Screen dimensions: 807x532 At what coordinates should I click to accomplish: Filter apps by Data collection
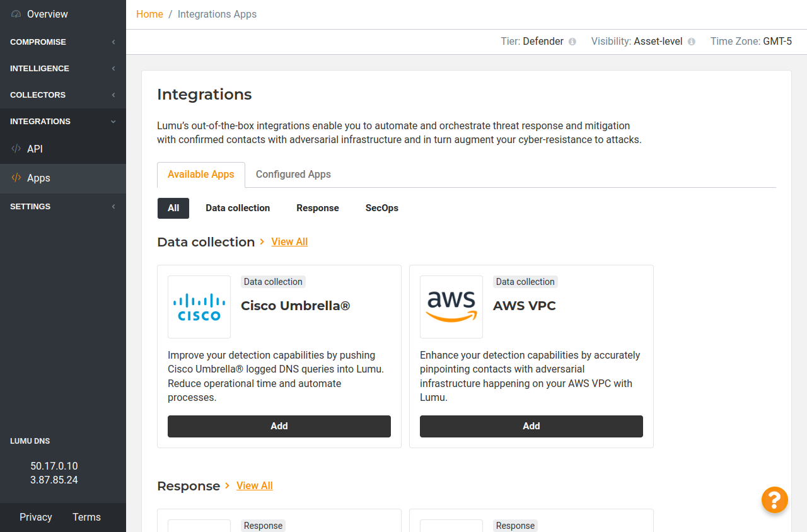click(238, 208)
